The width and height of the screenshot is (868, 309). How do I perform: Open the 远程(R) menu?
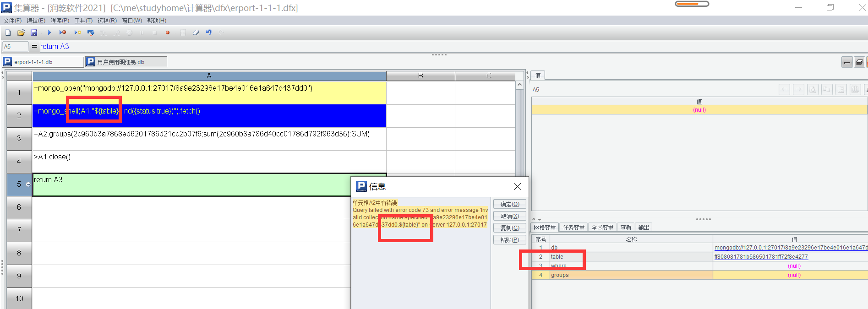tap(107, 21)
